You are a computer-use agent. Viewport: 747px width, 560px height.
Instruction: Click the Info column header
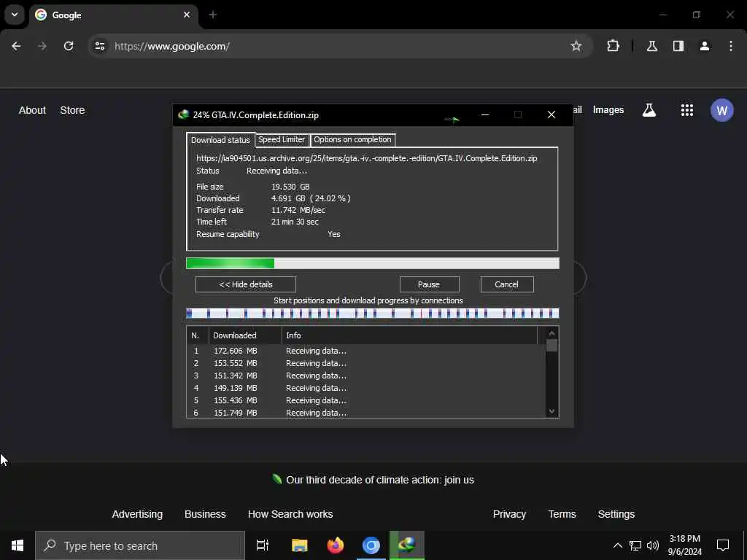(x=409, y=335)
